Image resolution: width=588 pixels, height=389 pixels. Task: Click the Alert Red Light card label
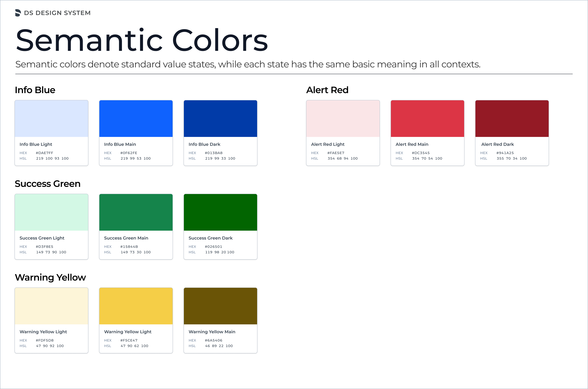[328, 144]
